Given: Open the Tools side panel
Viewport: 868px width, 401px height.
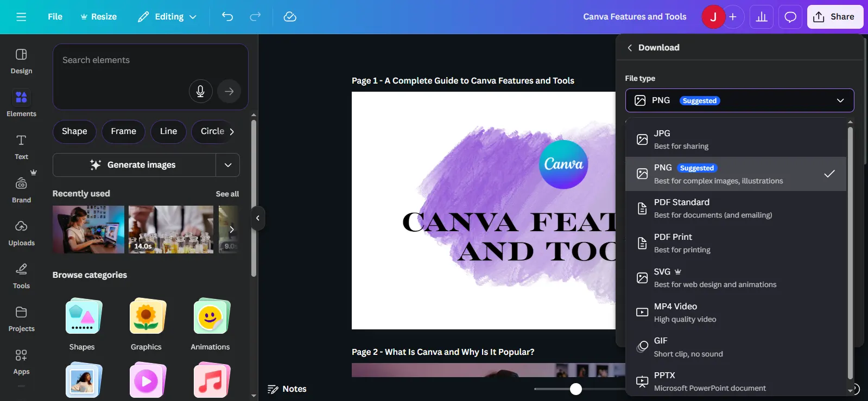Looking at the screenshot, I should pos(21,275).
